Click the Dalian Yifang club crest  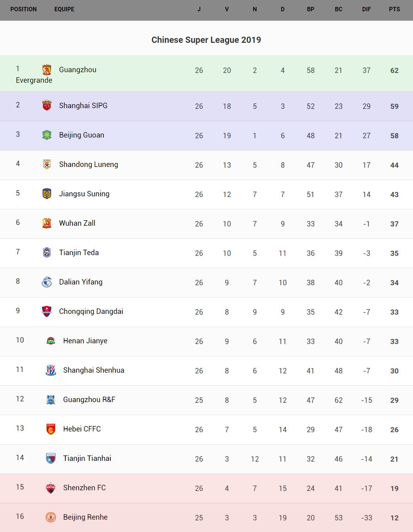coord(47,282)
